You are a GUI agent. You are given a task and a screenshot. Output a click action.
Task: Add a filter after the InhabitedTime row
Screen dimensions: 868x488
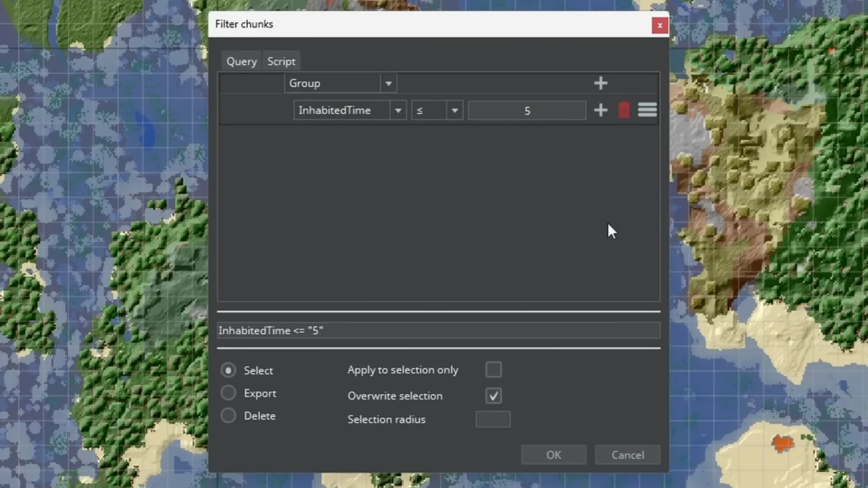pos(601,111)
